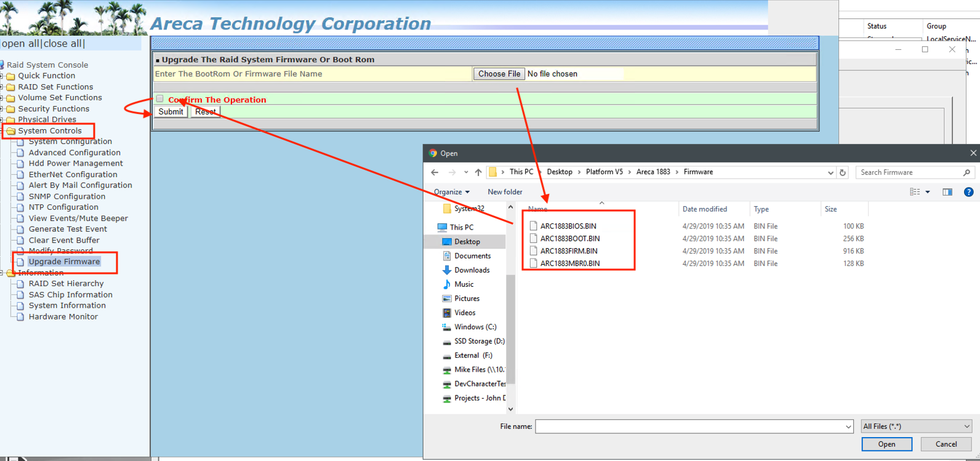Open Hdd Power Management page

(76, 164)
